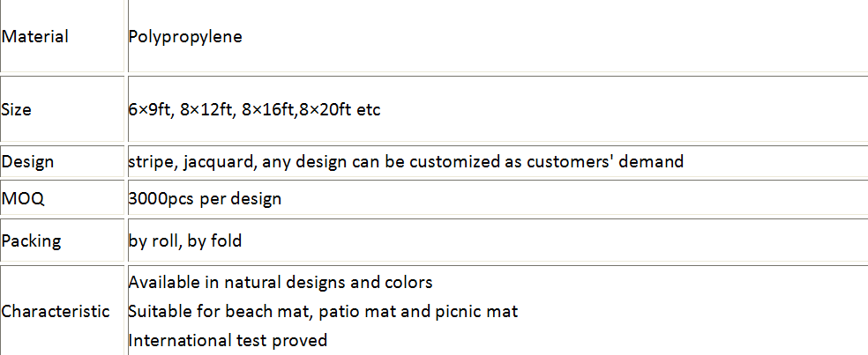This screenshot has height=355, width=868.
Task: Click the International test proved line
Action: [x=228, y=339]
